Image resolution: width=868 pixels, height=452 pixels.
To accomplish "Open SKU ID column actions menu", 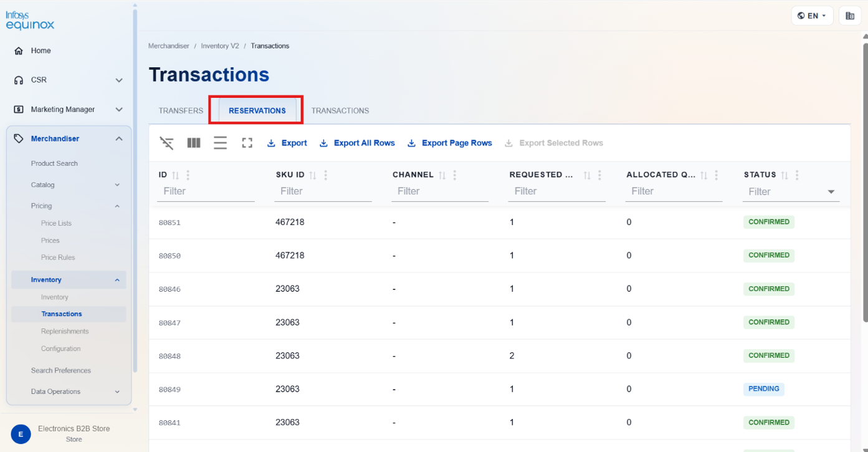I will 325,175.
